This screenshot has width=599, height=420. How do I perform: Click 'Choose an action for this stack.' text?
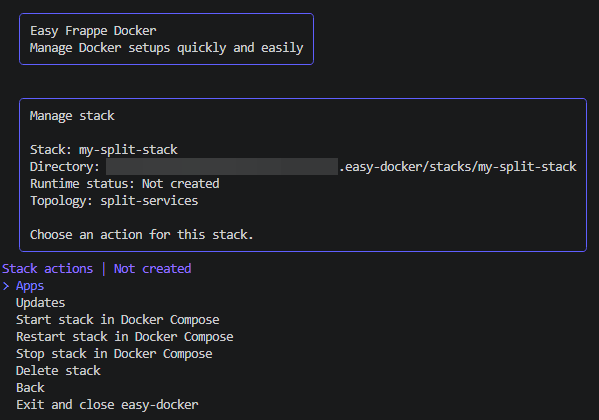pos(142,235)
